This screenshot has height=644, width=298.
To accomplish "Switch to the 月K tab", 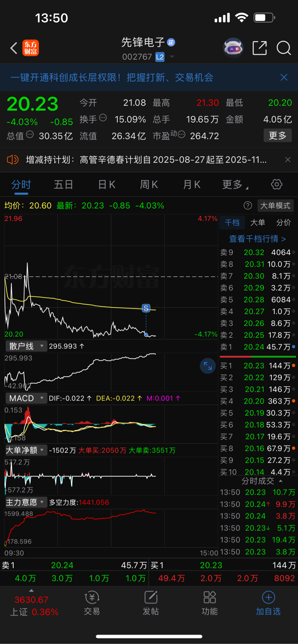I will point(192,185).
